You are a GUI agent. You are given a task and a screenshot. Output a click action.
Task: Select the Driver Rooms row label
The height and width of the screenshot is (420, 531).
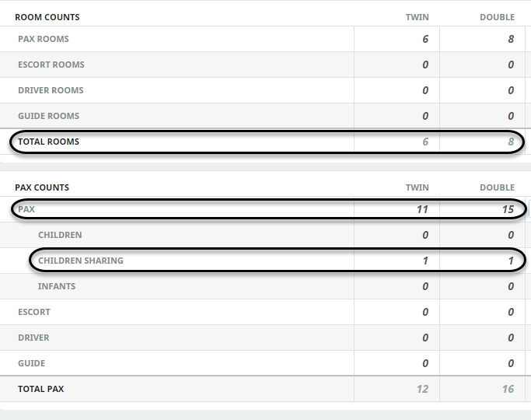(51, 90)
